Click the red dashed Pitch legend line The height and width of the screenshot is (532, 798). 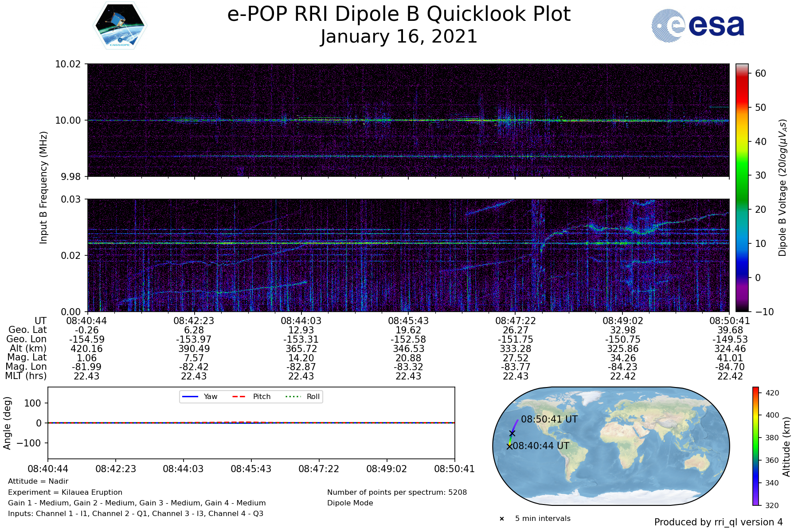pos(239,397)
